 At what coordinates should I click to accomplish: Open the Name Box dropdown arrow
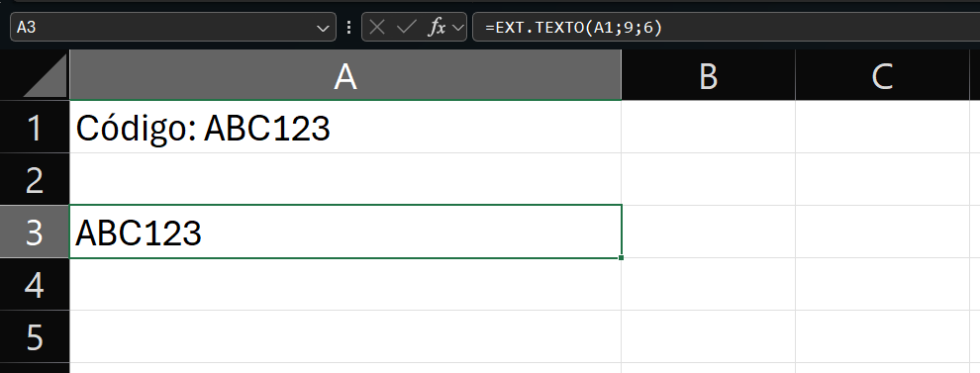(323, 28)
